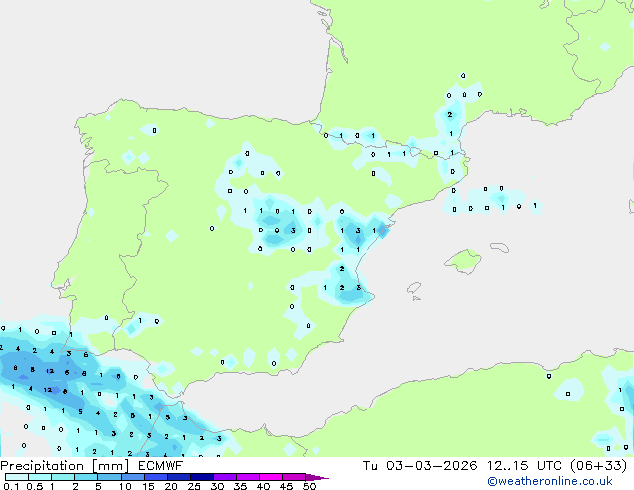Screen dimensions: 634x490
Task: Click the 15–20 mm blue legend swatch
Action: pos(156,477)
